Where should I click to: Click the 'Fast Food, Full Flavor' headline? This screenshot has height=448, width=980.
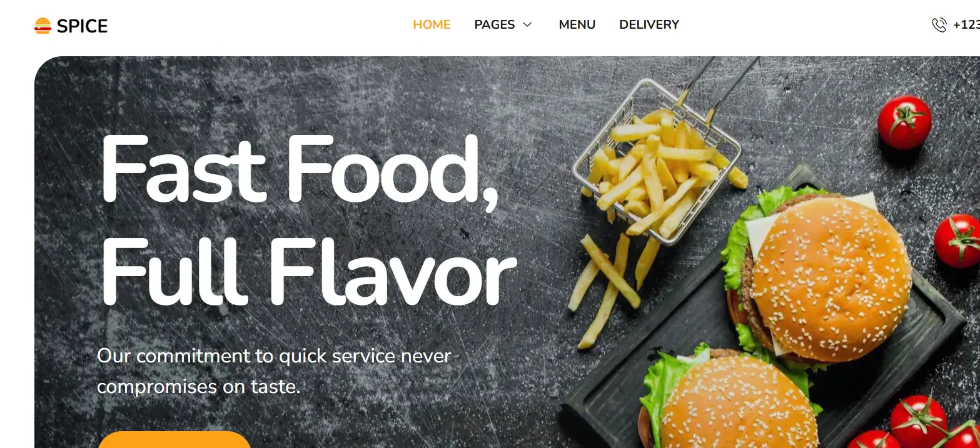pos(308,221)
